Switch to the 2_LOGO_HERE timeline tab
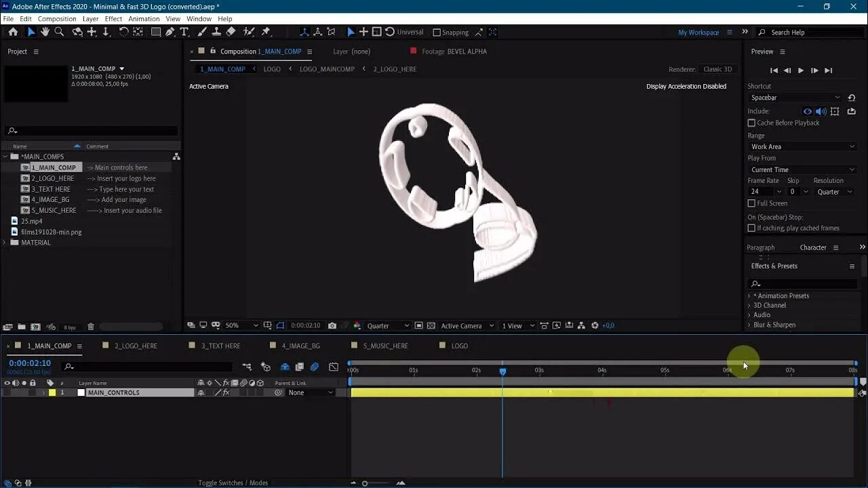This screenshot has width=868, height=488. 135,346
